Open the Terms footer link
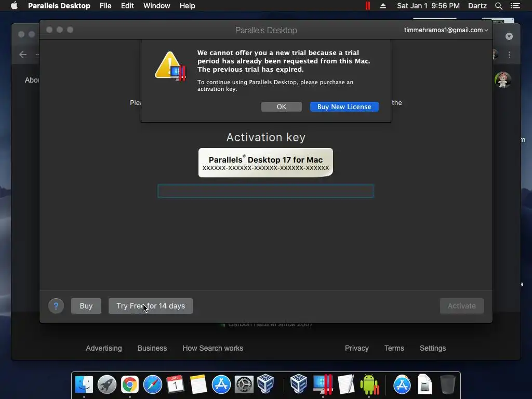This screenshot has height=399, width=532. [x=394, y=348]
